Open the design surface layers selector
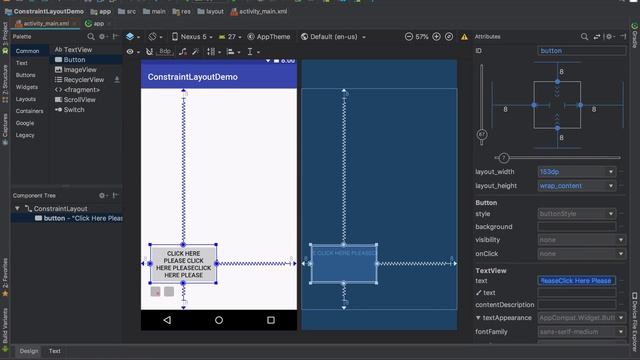The height and width of the screenshot is (360, 640). 133,37
